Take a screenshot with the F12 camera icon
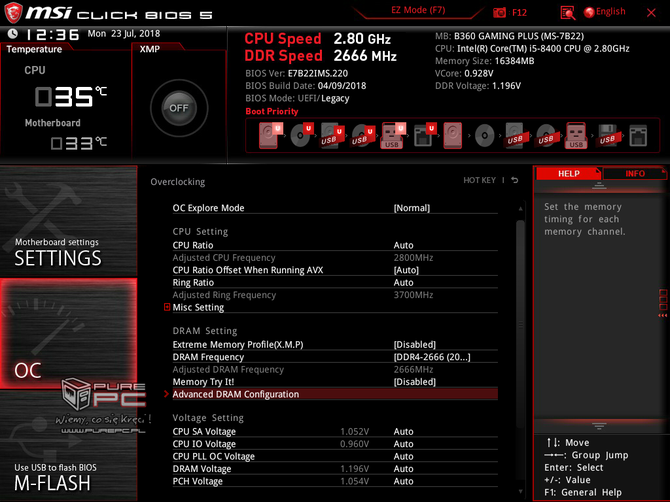Image resolution: width=670 pixels, height=502 pixels. [500, 12]
